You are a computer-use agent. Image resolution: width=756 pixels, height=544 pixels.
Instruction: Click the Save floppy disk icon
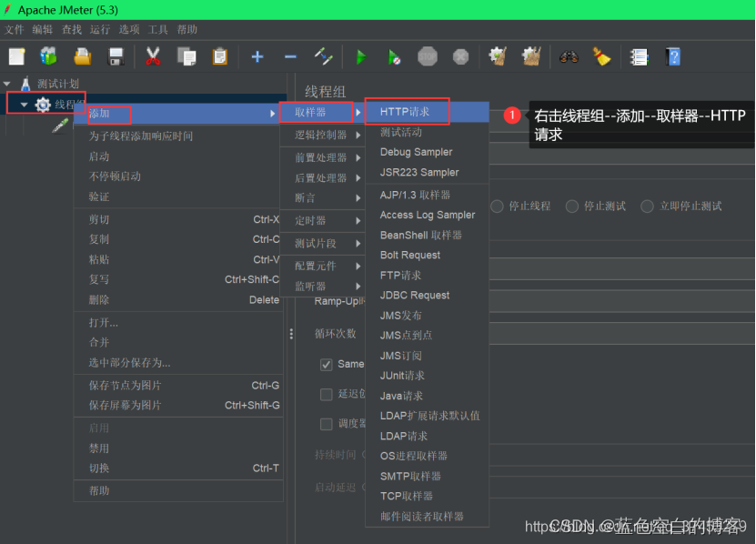pos(116,57)
